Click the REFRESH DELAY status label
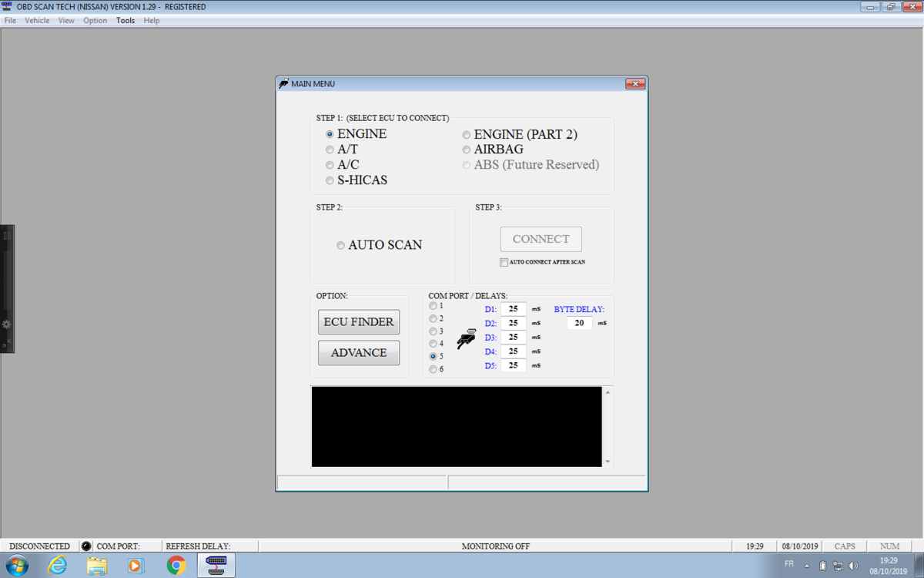Screen dimensions: 924x578 [x=198, y=546]
